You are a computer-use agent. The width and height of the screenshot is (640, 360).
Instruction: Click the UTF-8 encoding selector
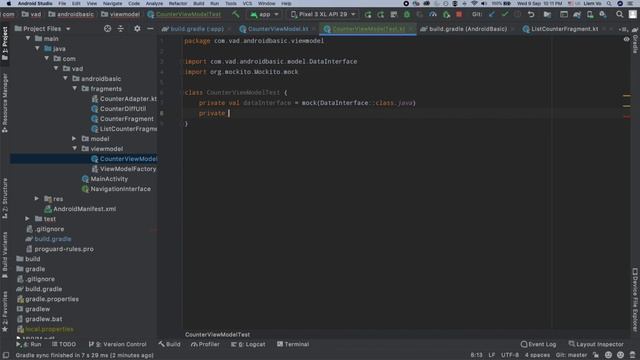tap(510, 355)
